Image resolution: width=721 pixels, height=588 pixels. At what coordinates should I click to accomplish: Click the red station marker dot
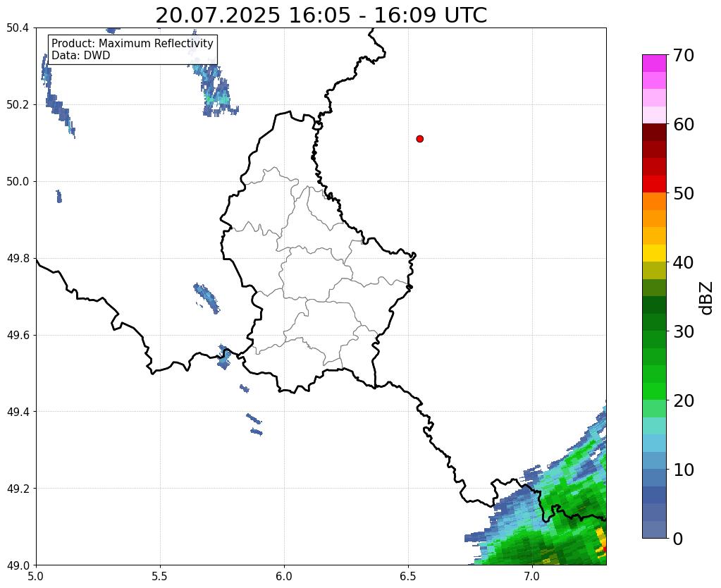[x=420, y=139]
